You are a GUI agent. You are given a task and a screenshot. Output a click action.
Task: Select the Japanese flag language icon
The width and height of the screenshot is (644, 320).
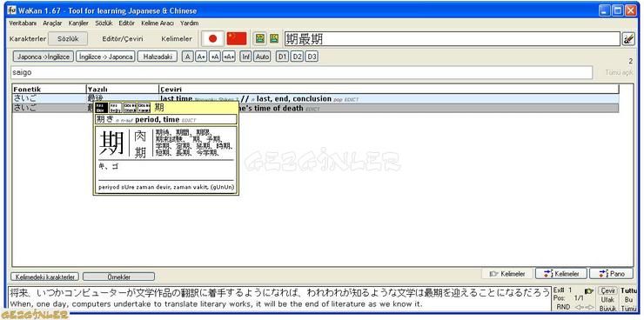pos(212,38)
